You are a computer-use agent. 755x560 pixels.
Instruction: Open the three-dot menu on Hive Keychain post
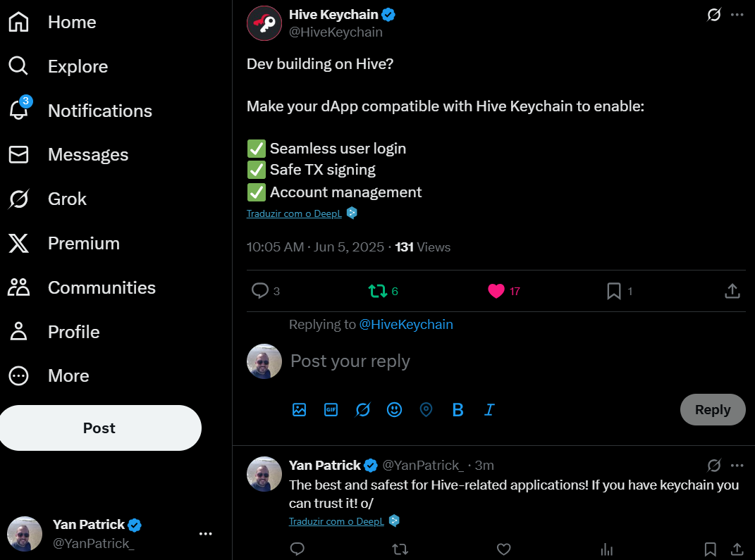[x=737, y=14]
